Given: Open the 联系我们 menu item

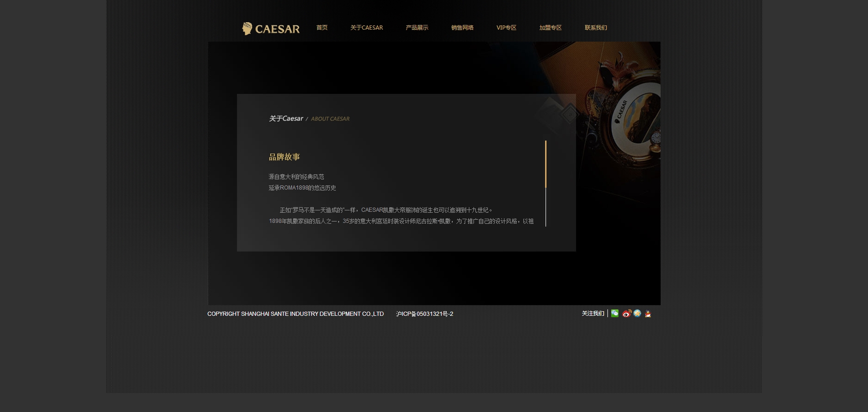Looking at the screenshot, I should pyautogui.click(x=596, y=28).
